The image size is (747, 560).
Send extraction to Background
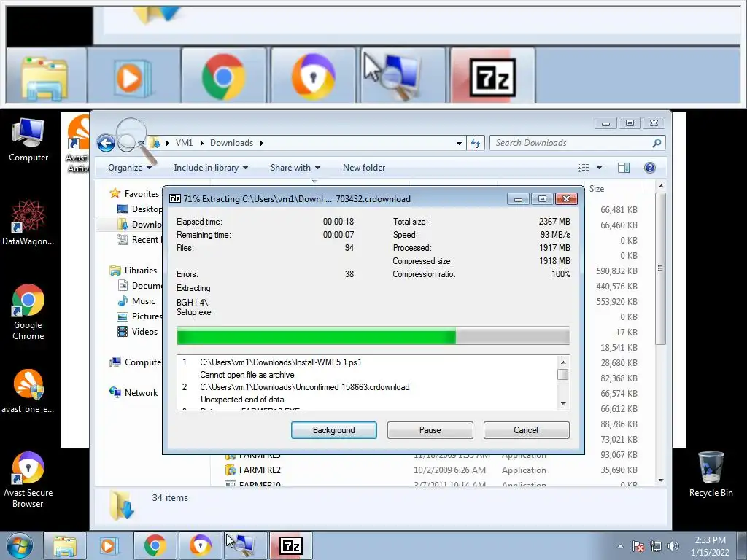pyautogui.click(x=333, y=430)
